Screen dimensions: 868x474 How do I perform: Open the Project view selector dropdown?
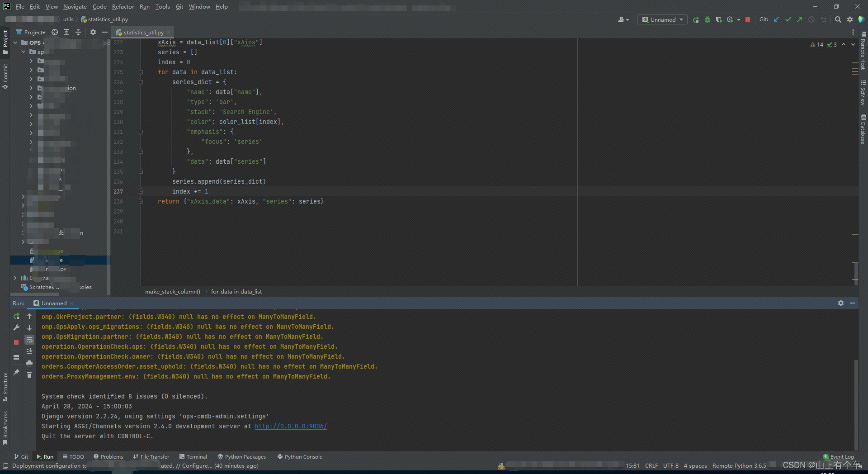pyautogui.click(x=31, y=32)
